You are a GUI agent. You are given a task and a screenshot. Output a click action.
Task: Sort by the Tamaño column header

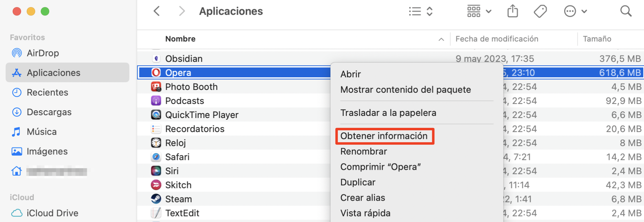click(597, 39)
